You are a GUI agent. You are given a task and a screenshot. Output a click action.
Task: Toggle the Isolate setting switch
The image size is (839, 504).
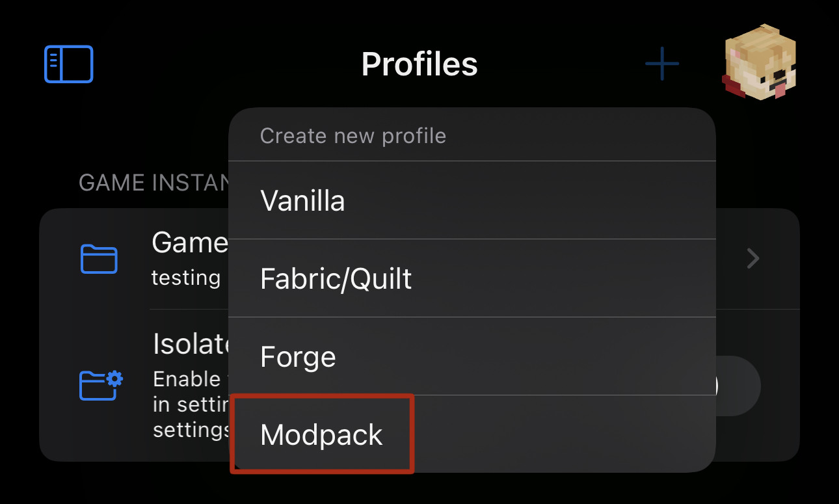pyautogui.click(x=738, y=386)
